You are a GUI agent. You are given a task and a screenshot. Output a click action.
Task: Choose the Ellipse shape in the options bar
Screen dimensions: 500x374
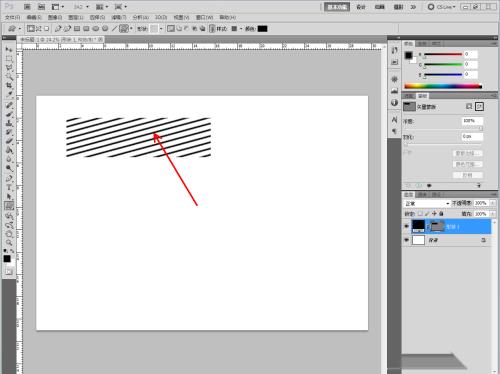click(96, 29)
